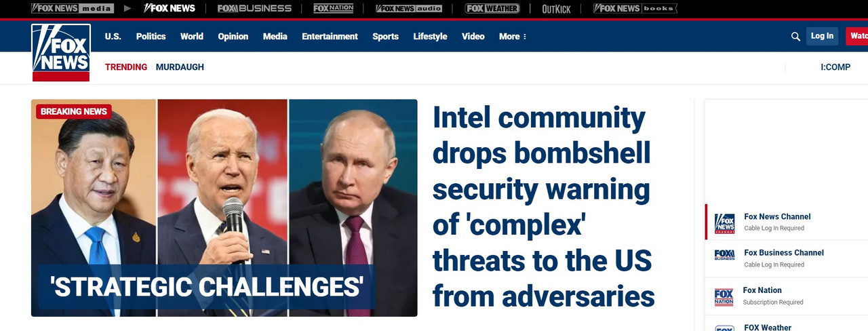Open the Fox Business top bar logo
The width and height of the screenshot is (868, 331).
[254, 9]
